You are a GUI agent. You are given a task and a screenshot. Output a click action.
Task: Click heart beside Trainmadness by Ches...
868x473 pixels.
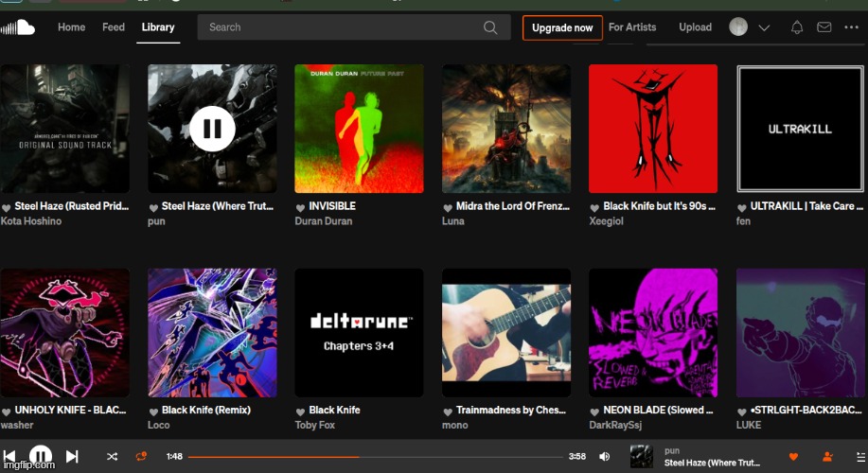[x=448, y=412]
